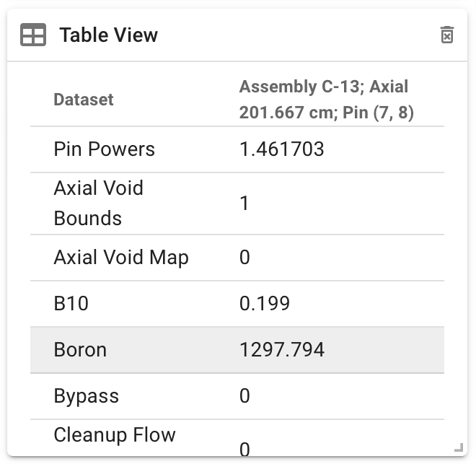The height and width of the screenshot is (464, 476).
Task: Click the Pin Powers value 1.461703
Action: tap(282, 149)
